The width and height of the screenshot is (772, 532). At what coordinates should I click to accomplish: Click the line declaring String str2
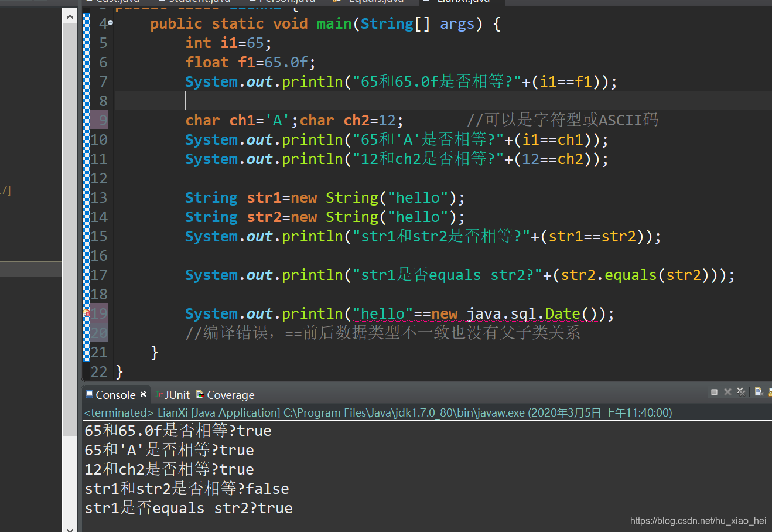(325, 217)
